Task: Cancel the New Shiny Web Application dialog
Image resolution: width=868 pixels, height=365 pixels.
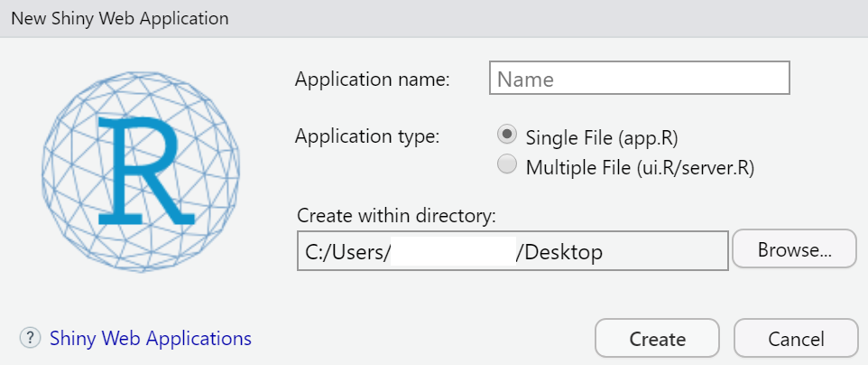Action: (796, 338)
